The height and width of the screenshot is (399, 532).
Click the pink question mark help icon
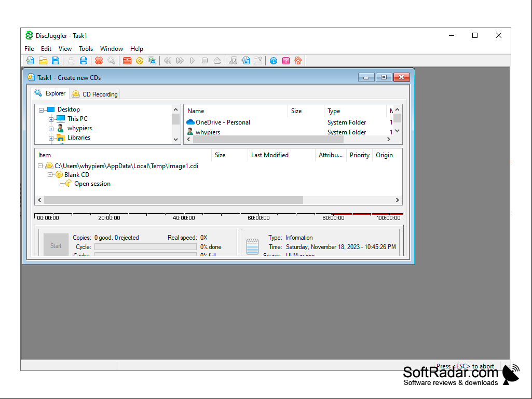[x=286, y=61]
